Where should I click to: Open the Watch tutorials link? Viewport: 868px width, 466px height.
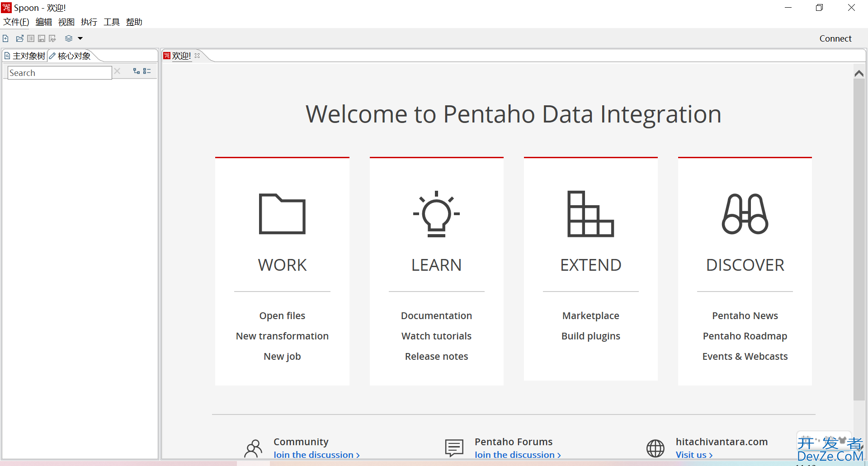(x=436, y=336)
